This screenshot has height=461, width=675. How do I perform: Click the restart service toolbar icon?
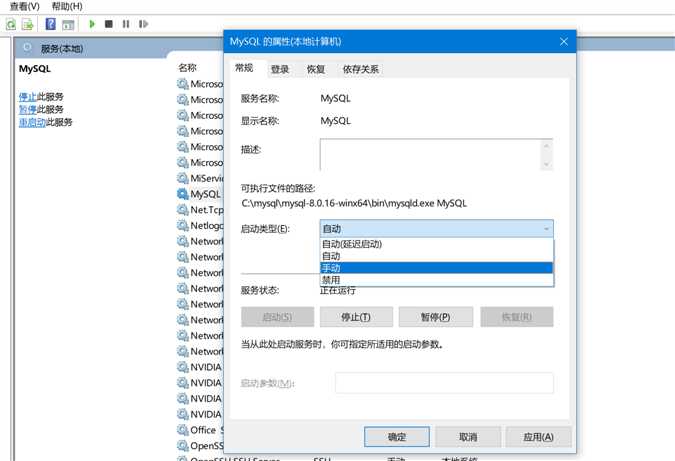143,24
